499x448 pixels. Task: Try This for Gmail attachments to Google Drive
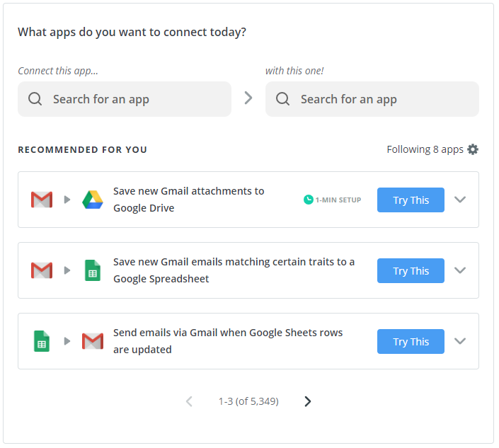click(x=411, y=200)
